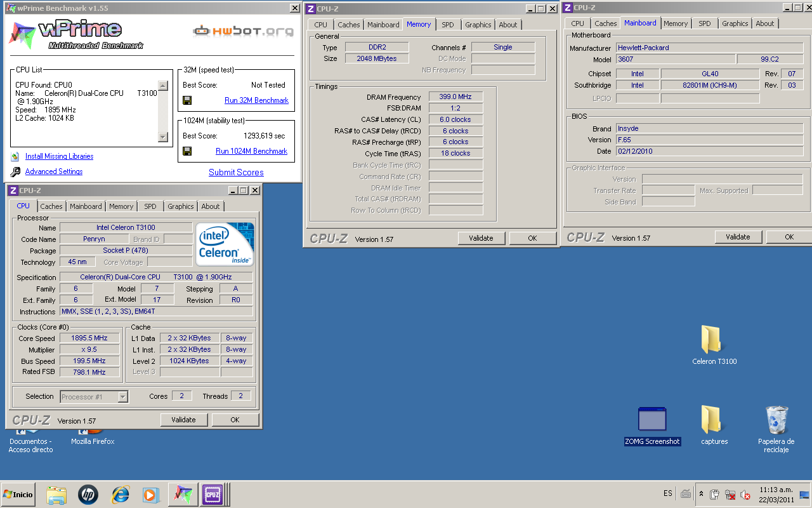
Task: Click the Multiplier x 9.5 value
Action: click(x=89, y=350)
